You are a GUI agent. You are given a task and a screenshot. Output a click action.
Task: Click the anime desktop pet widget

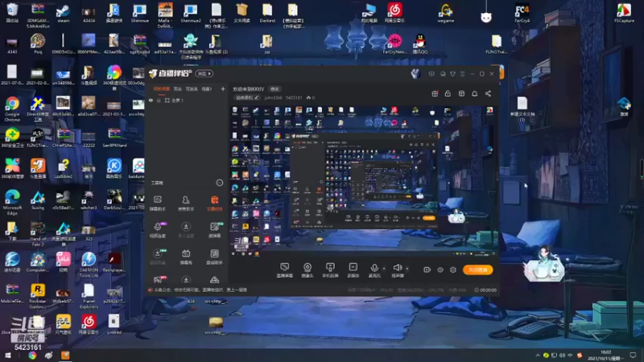click(x=545, y=263)
